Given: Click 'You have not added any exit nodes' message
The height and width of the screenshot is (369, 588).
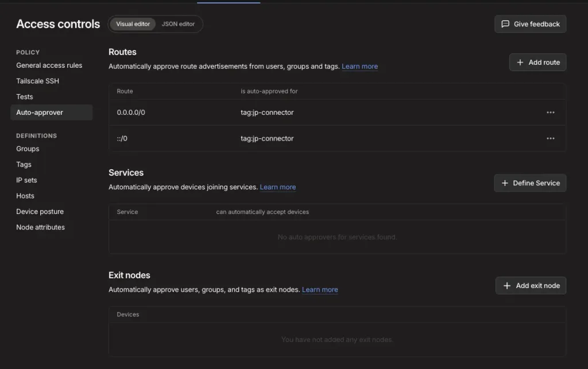Looking at the screenshot, I should point(337,339).
